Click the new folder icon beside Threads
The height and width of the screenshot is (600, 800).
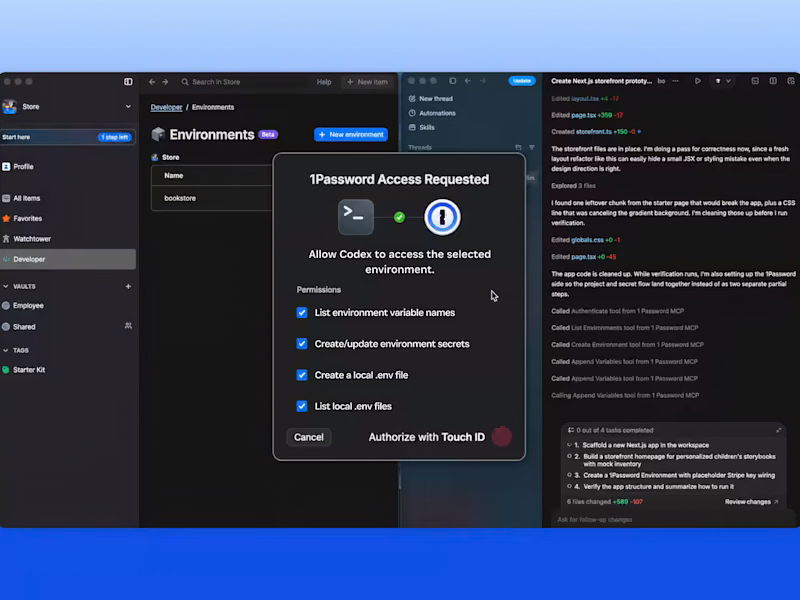click(518, 147)
